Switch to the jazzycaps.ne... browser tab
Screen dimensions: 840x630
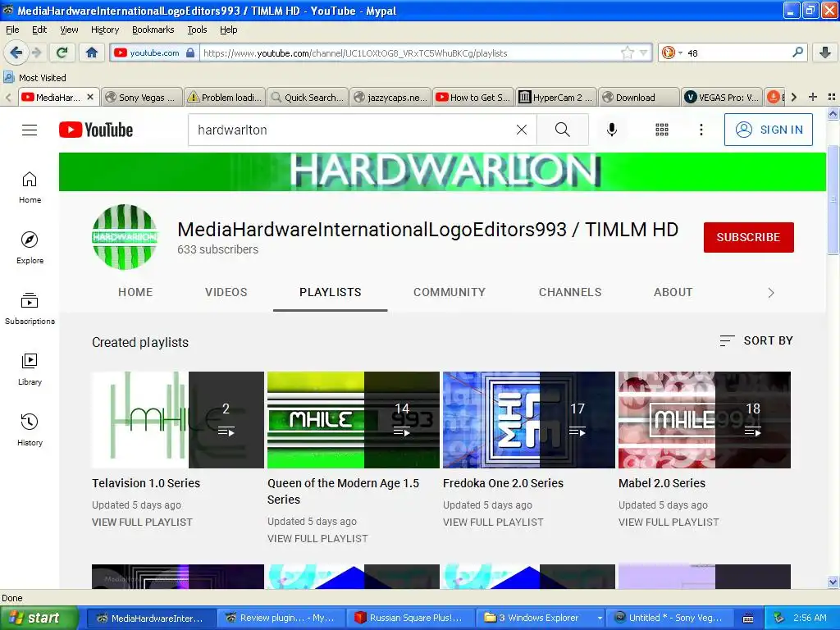tap(390, 97)
